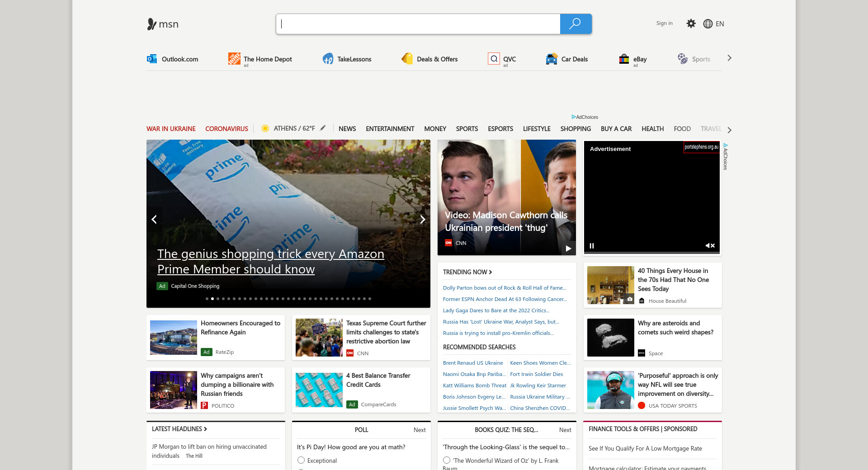Click the blue search magnifier button

click(576, 24)
